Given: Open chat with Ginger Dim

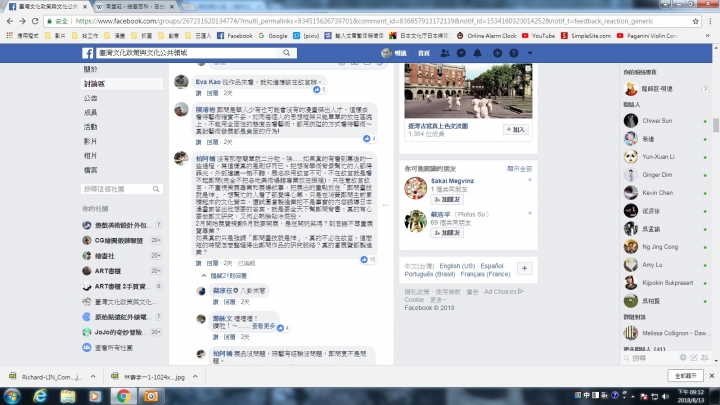Looking at the screenshot, I should coord(665,174).
